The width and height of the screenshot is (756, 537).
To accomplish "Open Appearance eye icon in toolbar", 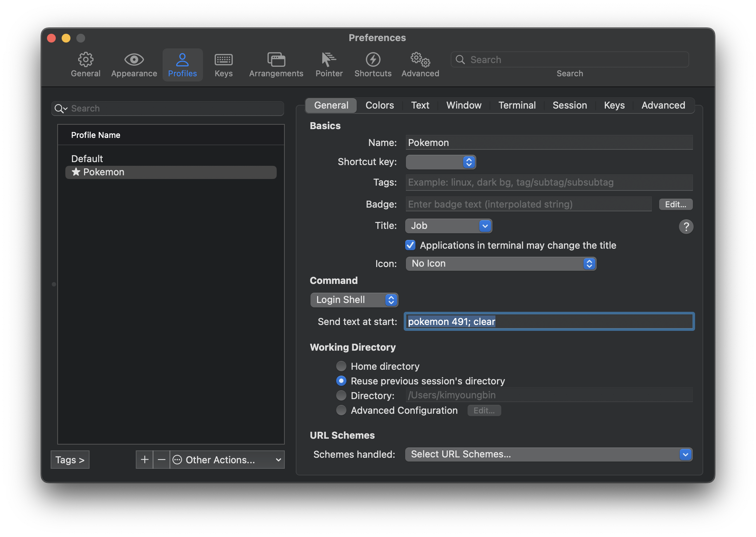I will 134,60.
